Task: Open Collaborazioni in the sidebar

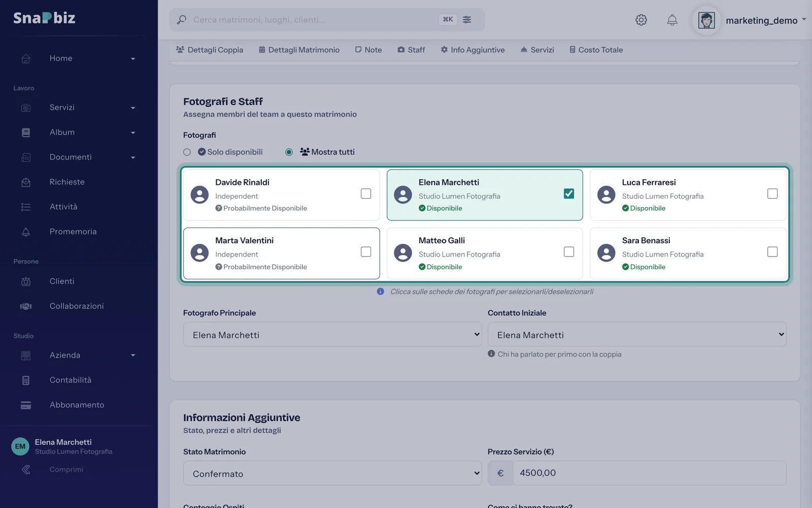Action: click(77, 306)
